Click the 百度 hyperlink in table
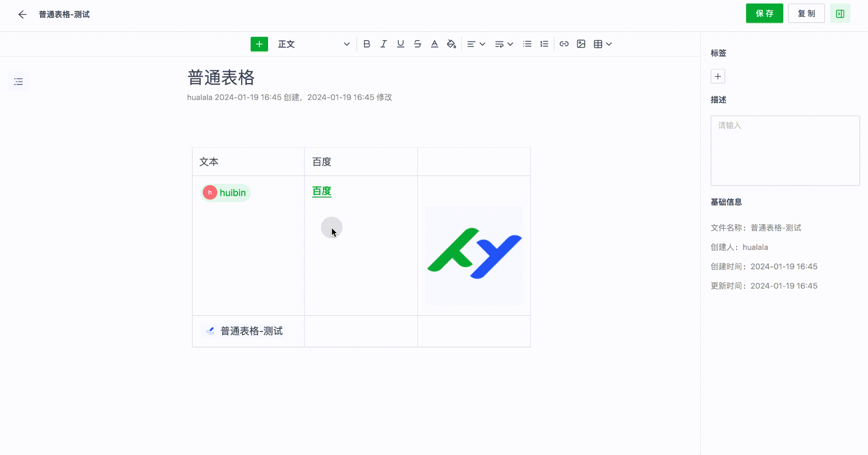This screenshot has height=455, width=868. (322, 191)
